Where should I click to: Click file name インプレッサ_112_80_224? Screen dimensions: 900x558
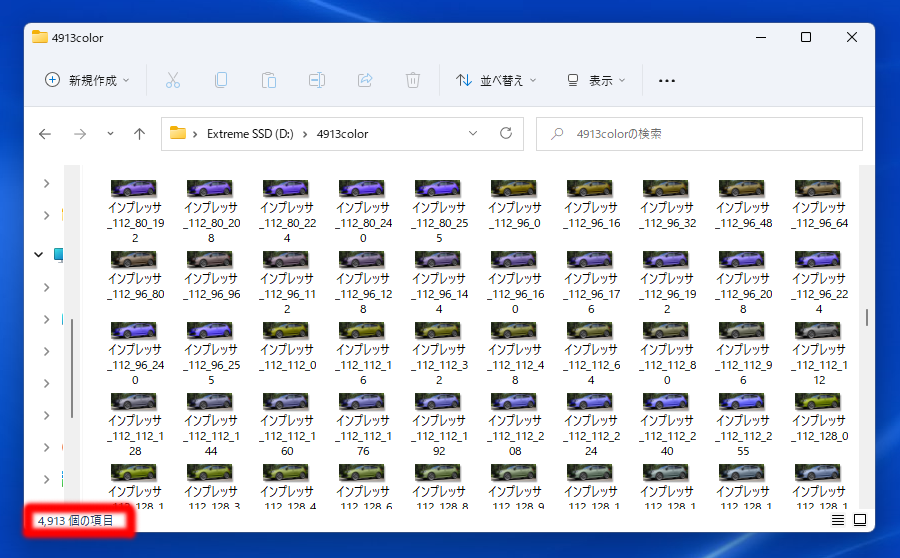[287, 223]
